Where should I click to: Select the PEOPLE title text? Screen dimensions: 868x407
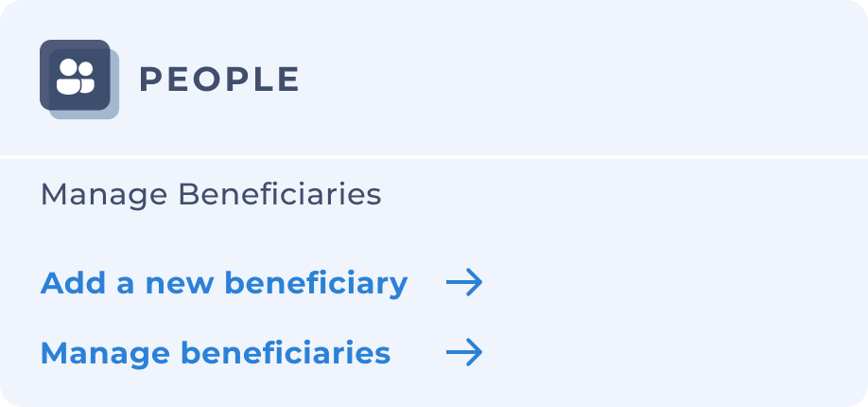point(218,80)
